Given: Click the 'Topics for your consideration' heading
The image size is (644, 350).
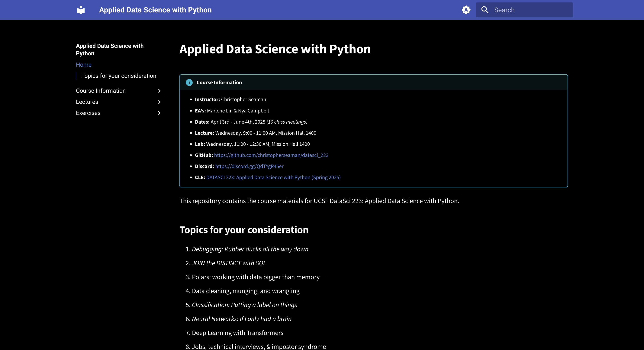Looking at the screenshot, I should tap(244, 230).
